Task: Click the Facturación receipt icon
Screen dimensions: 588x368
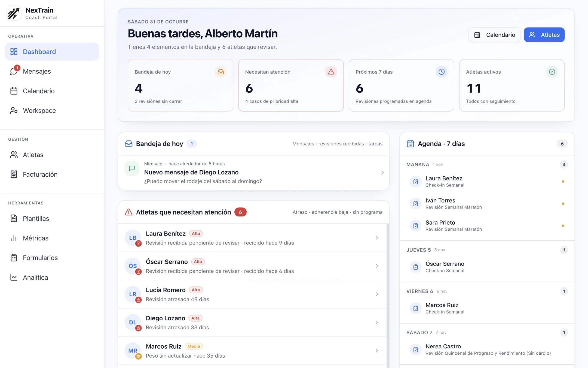Action: (x=14, y=174)
